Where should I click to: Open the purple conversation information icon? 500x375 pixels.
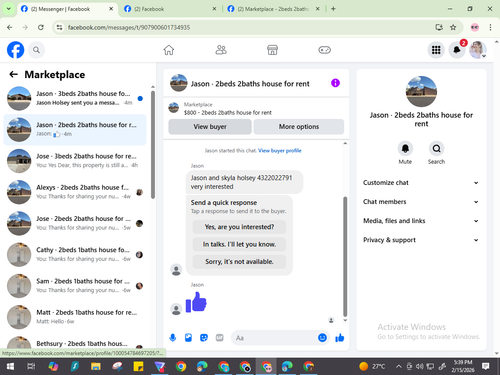point(335,83)
